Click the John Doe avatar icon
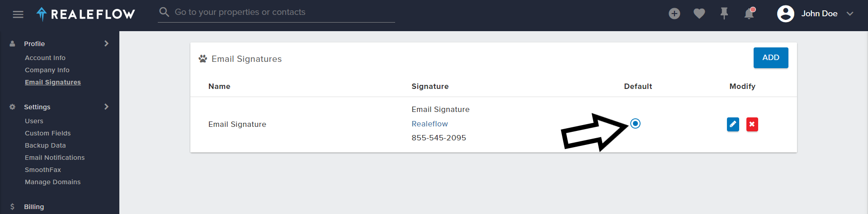This screenshot has height=214, width=868. click(x=785, y=14)
